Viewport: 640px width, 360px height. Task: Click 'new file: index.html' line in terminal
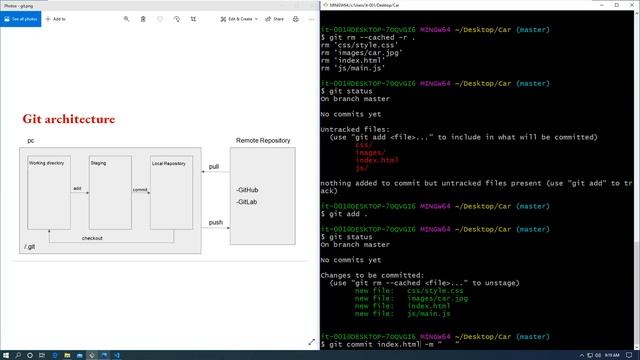pyautogui.click(x=402, y=306)
